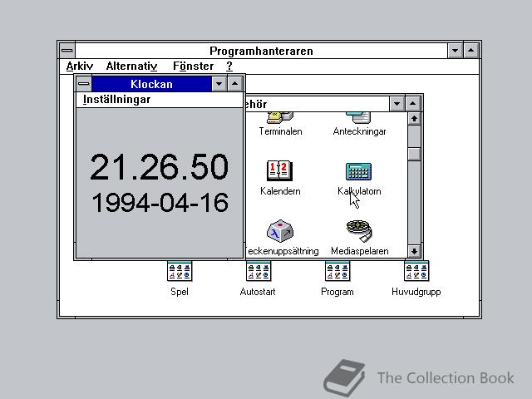Open Inställningar menu in Klockan
Viewport: 532px width, 399px height.
pos(116,100)
